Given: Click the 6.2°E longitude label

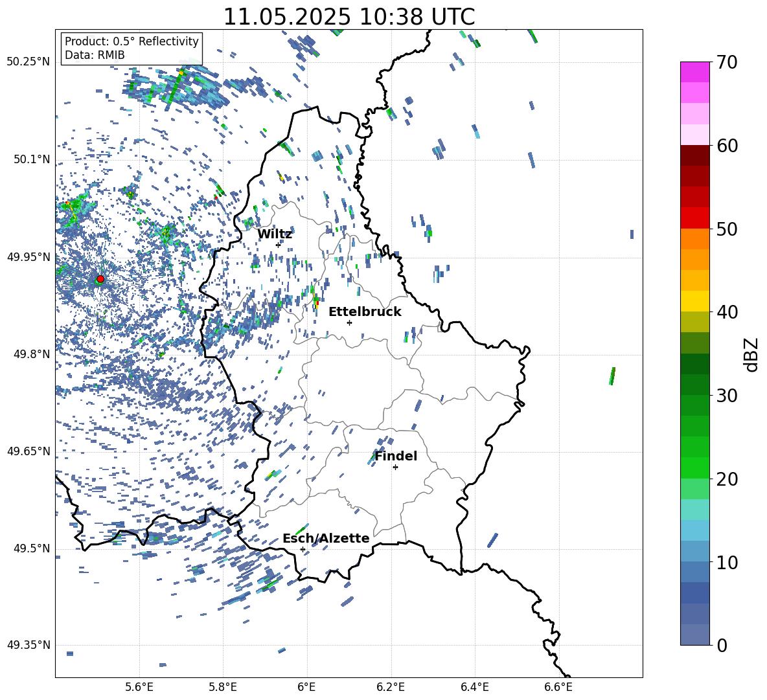Looking at the screenshot, I should point(391,687).
